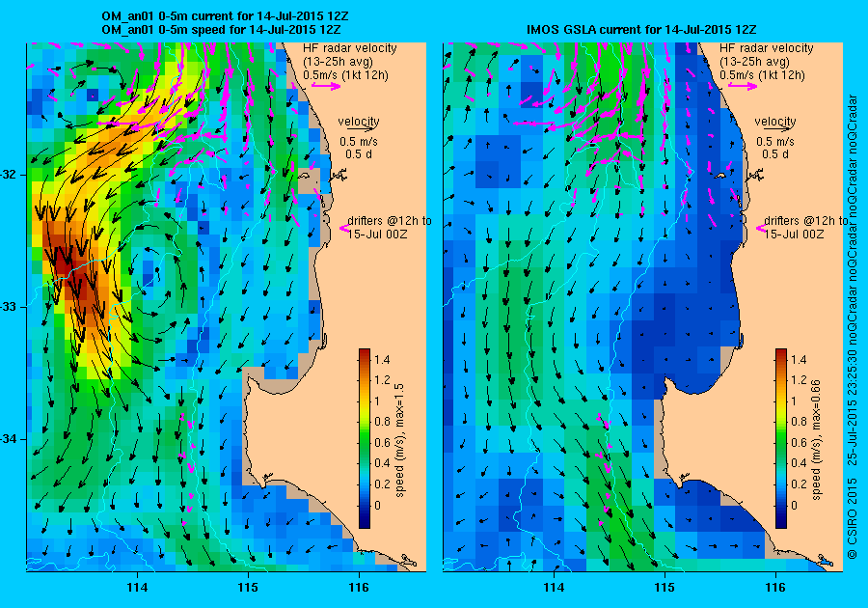Click the right panel 'velocity' legend label
Screen dimensions: 868x608
(775, 121)
